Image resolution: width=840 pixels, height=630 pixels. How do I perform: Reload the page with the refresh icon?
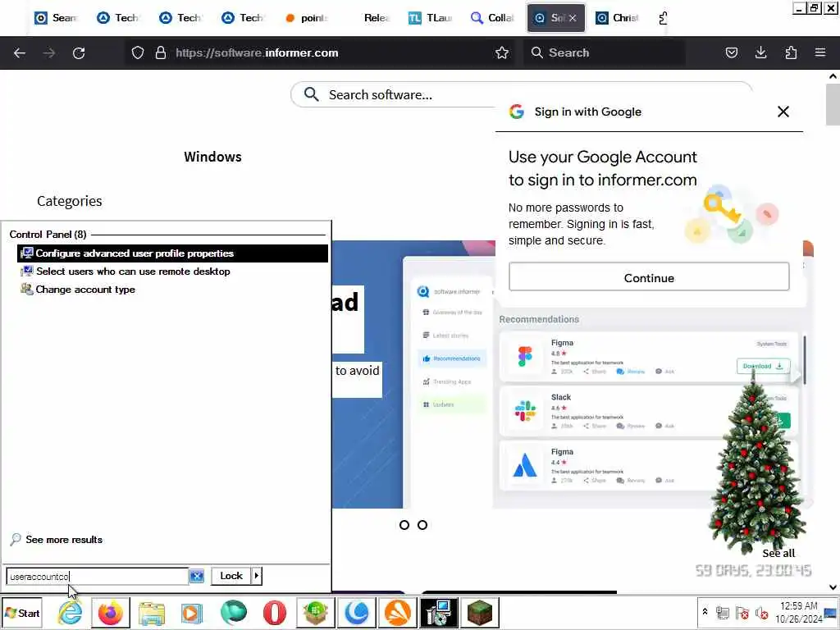pos(79,52)
